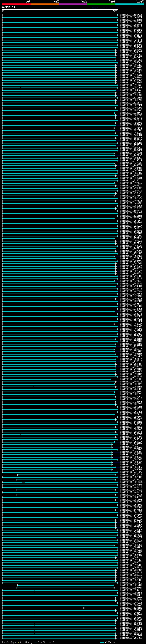Open hit UniRef100_C5YCD7

pyautogui.click(x=131, y=477)
